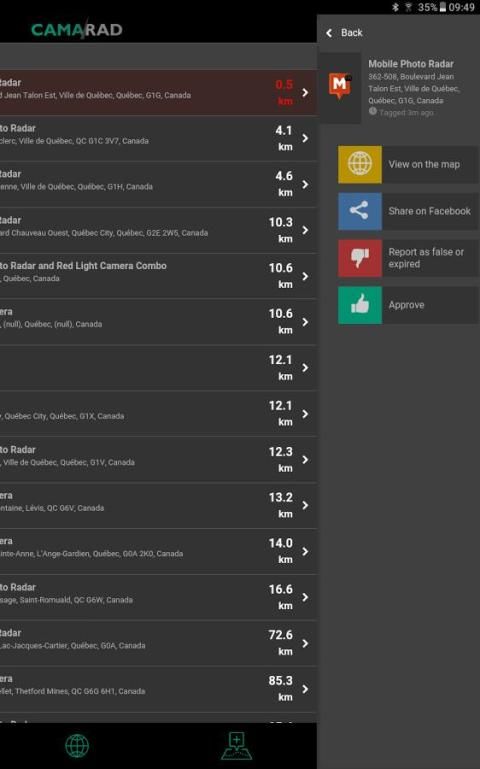Tap the red thumbs-down report icon

(360, 258)
